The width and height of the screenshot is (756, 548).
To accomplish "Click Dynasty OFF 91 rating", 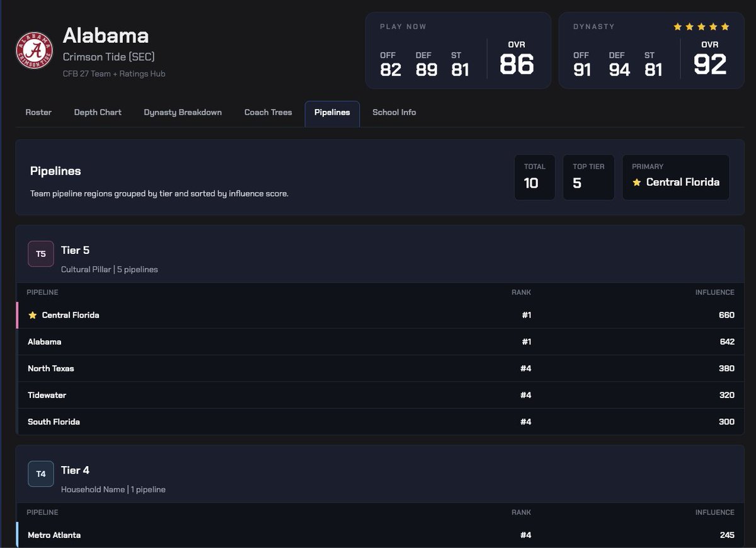I will tap(583, 69).
